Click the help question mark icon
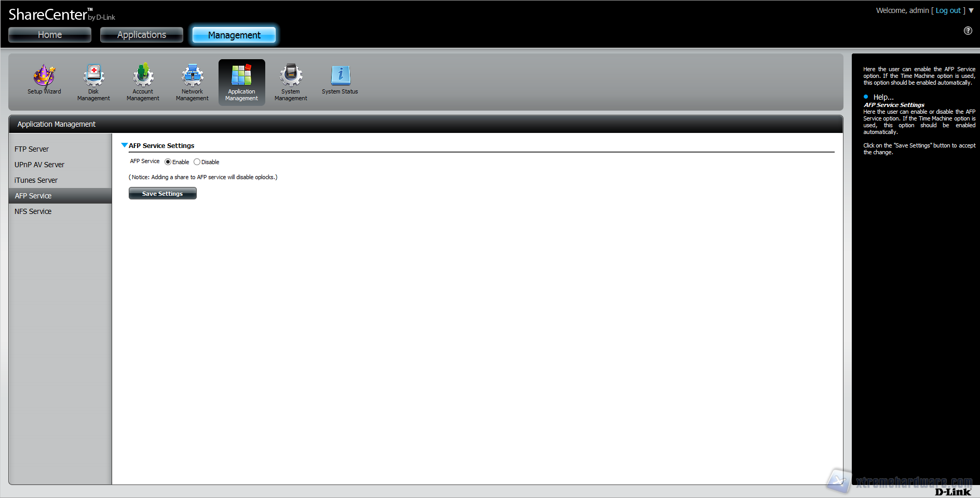Image resolution: width=980 pixels, height=498 pixels. (x=968, y=31)
